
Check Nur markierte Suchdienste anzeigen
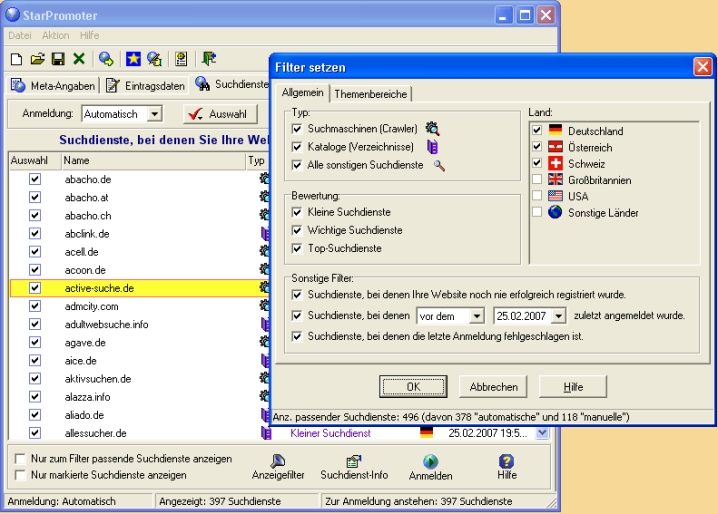pyautogui.click(x=21, y=474)
